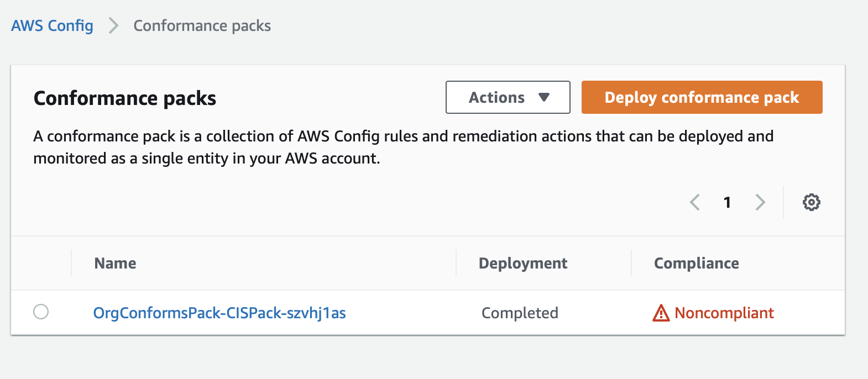Click the breadcrumb separator chevron
This screenshot has height=379, width=868.
click(x=113, y=26)
